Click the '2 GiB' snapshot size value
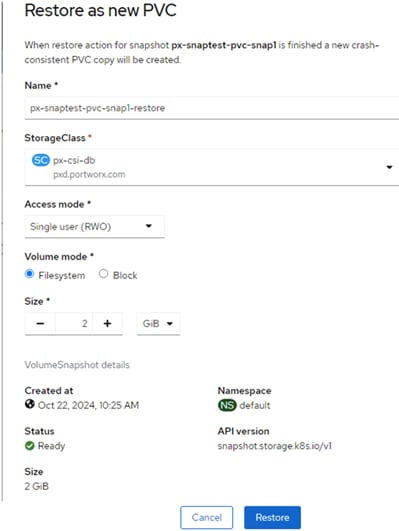Image resolution: width=399 pixels, height=531 pixels. [x=37, y=486]
